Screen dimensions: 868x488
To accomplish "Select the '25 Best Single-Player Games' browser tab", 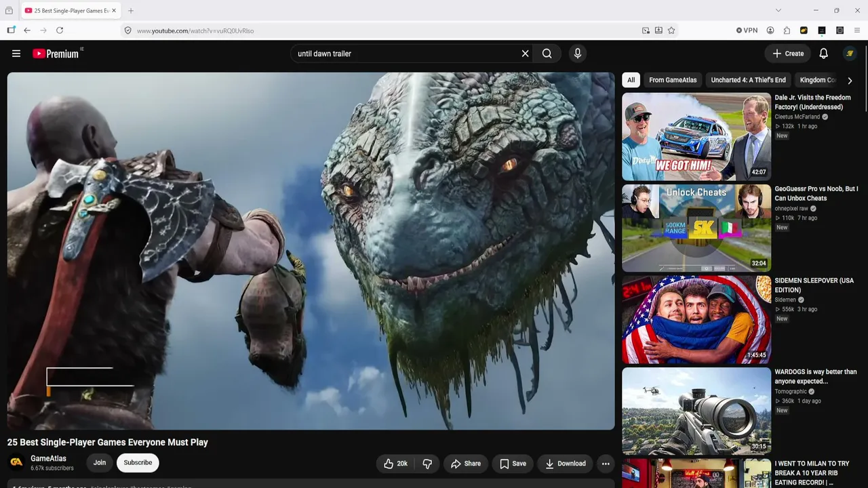I will 70,11.
